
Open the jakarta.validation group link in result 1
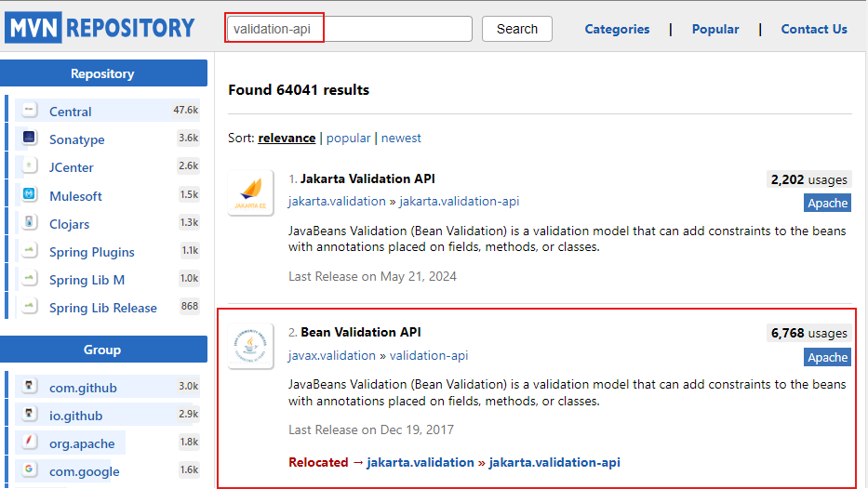[337, 202]
